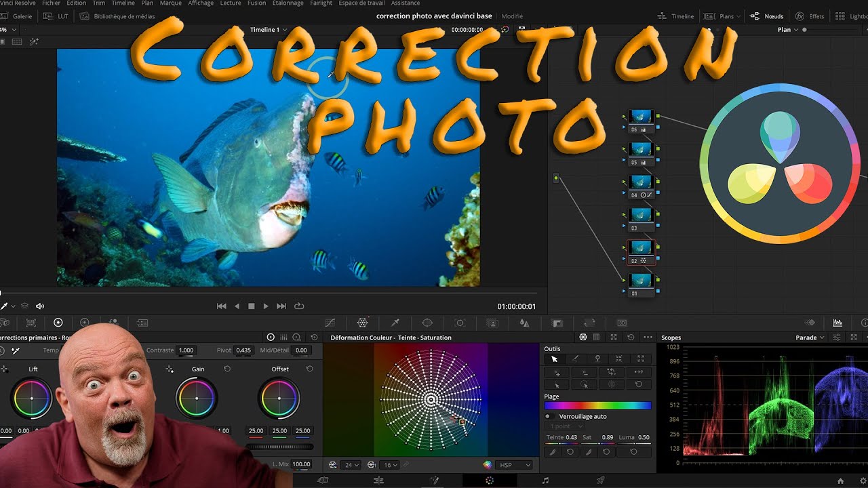Click the Gain color wheel
868x488 pixels.
[x=197, y=399]
